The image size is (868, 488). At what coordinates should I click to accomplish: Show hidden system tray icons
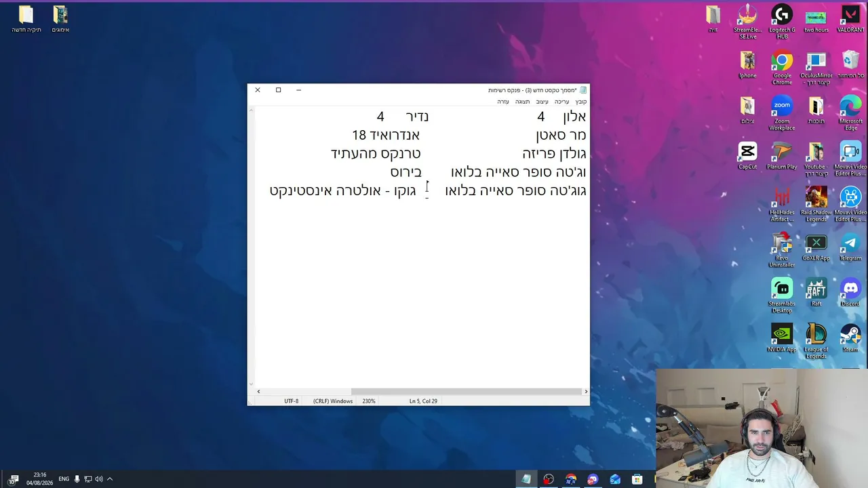coord(110,479)
